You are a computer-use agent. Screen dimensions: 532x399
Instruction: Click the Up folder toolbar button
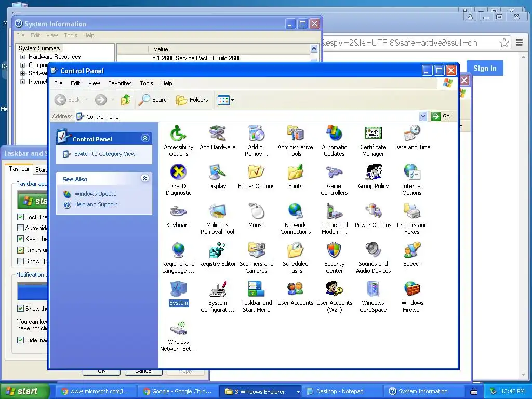click(126, 100)
